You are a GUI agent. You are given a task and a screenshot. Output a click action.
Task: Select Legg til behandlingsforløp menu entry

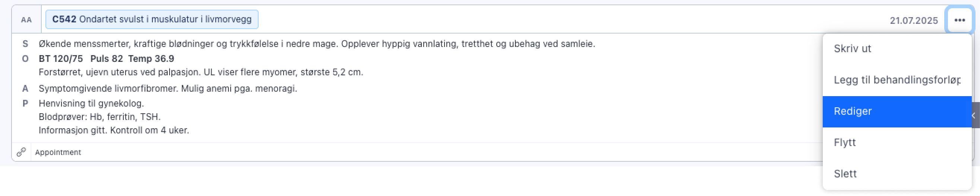click(x=896, y=80)
